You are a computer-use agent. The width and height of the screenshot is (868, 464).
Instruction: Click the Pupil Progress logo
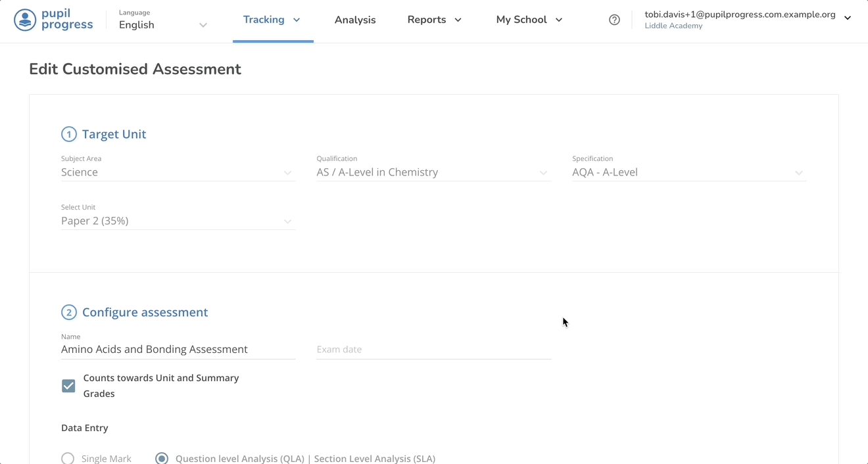pos(53,20)
